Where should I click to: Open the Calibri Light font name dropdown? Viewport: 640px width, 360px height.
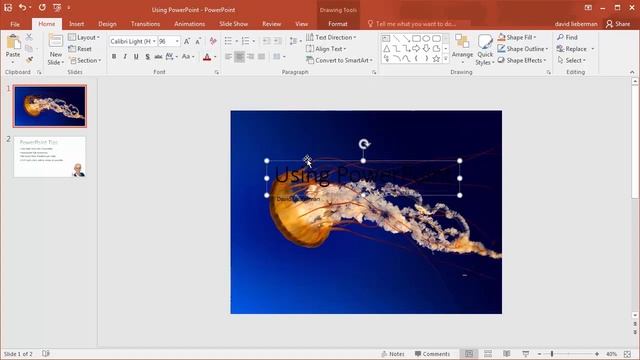tap(154, 41)
